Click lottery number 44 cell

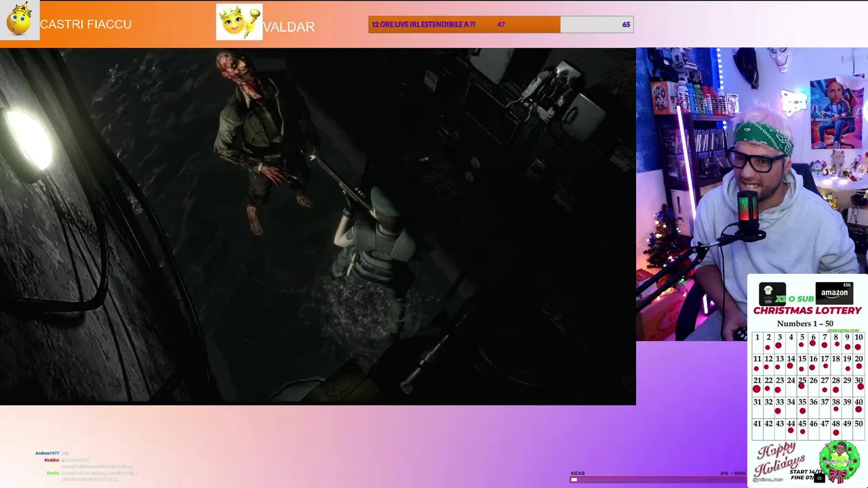click(791, 429)
